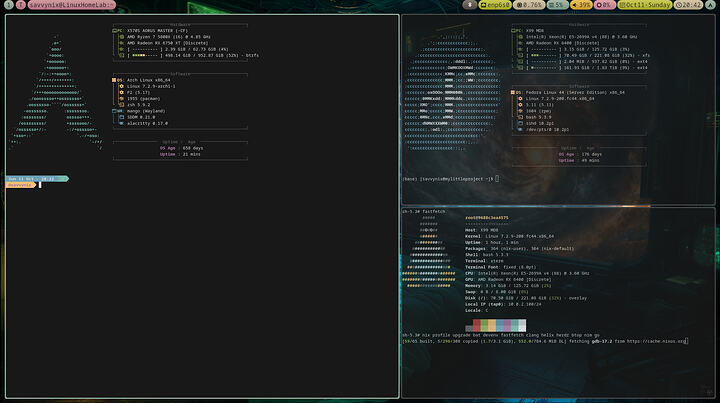Click the Arch btrfs disk usage bar (52%)
Screen dimensions: 720x403
pyautogui.click(x=145, y=56)
